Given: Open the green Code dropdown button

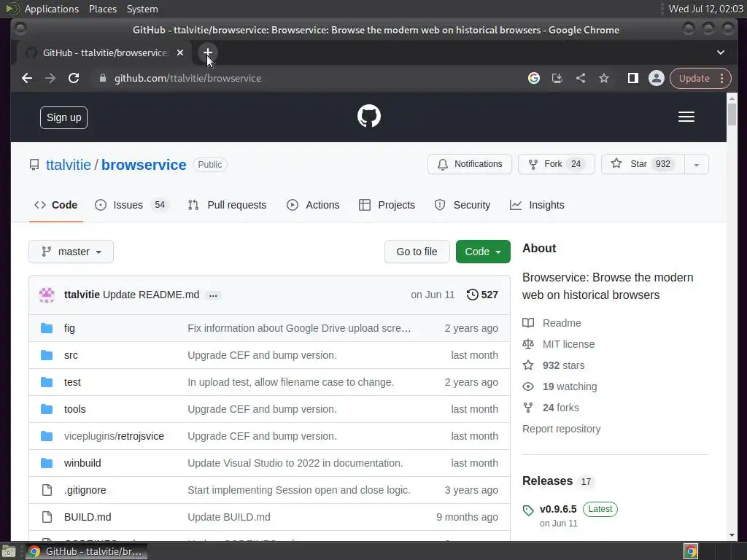Looking at the screenshot, I should 483,252.
